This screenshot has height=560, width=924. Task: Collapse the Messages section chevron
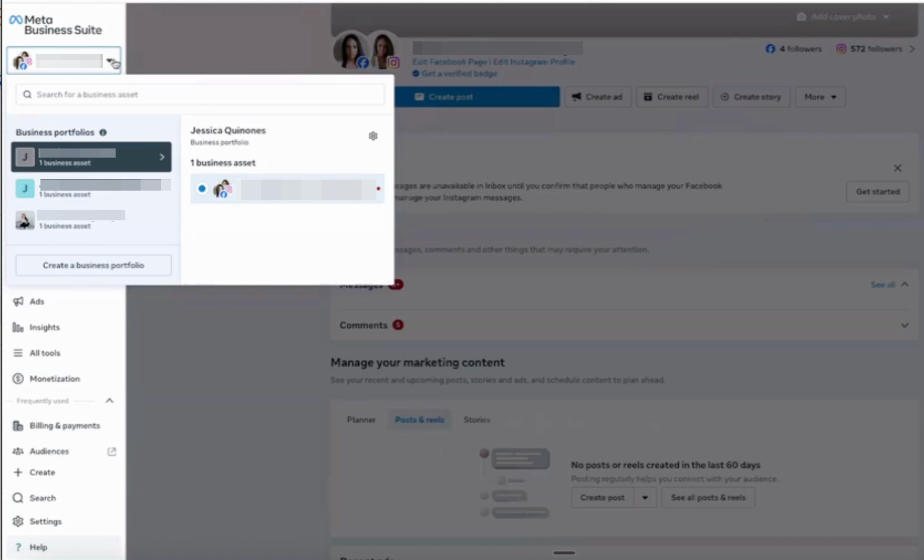pyautogui.click(x=905, y=284)
